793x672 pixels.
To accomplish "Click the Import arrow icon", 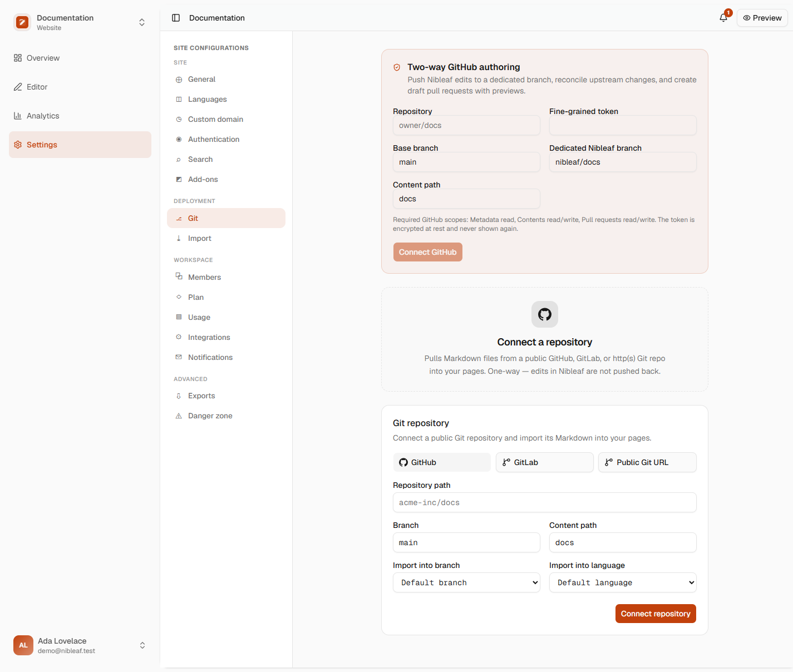I will point(179,239).
